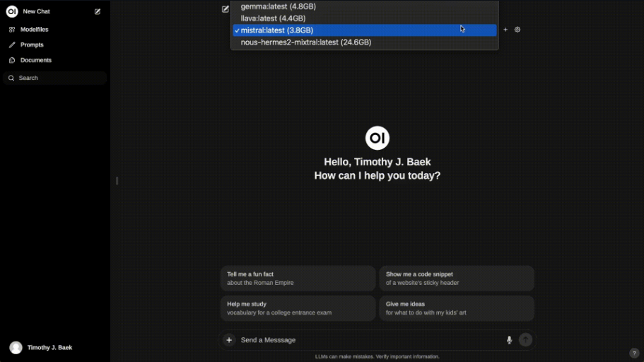Click the center Open WebUI logo

pos(377,138)
